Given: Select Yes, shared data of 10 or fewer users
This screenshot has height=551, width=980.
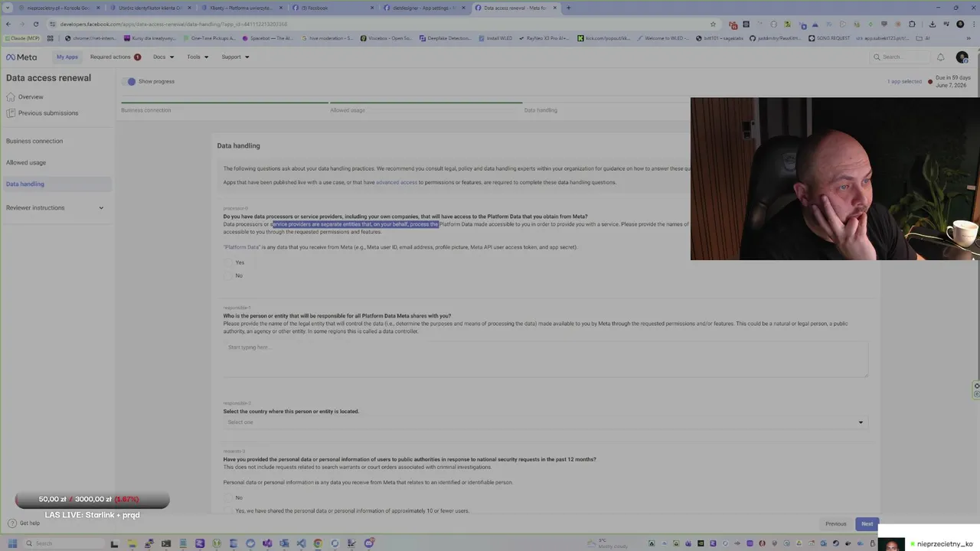Looking at the screenshot, I should click(229, 510).
